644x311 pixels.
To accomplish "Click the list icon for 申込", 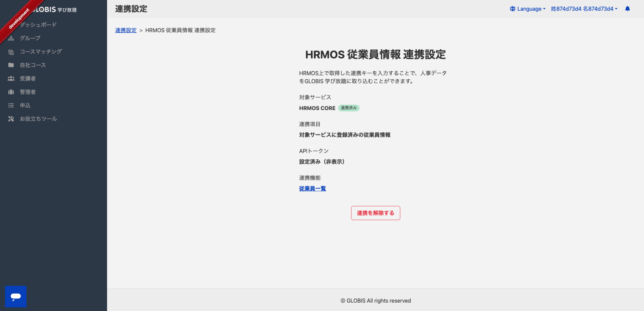I will (11, 105).
